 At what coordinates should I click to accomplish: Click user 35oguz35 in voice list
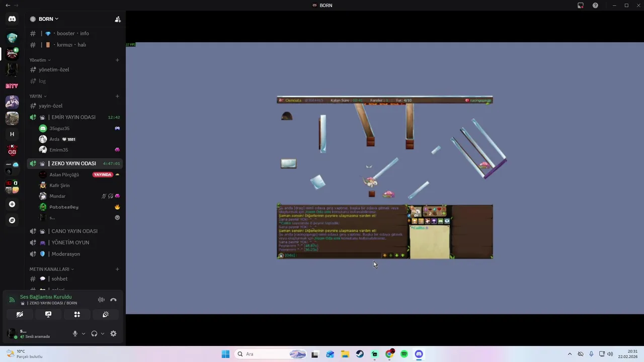click(79, 128)
